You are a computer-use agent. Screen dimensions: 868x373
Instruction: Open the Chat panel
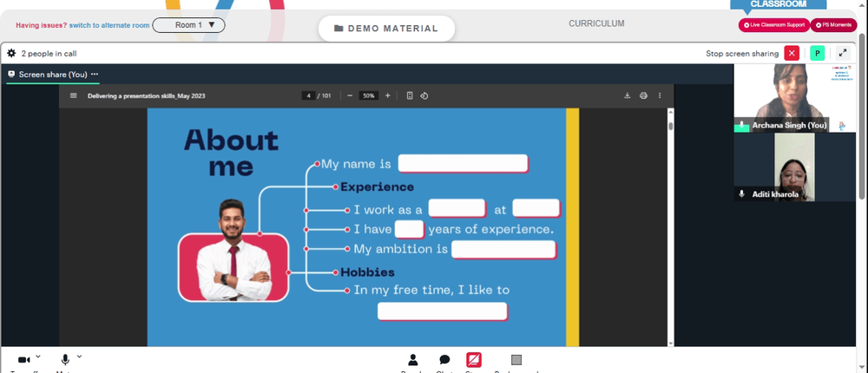click(444, 360)
